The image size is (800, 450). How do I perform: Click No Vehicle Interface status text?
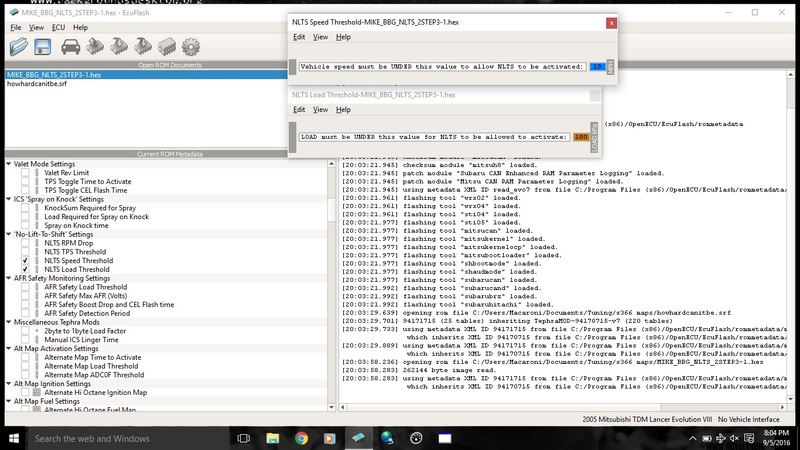(x=748, y=419)
